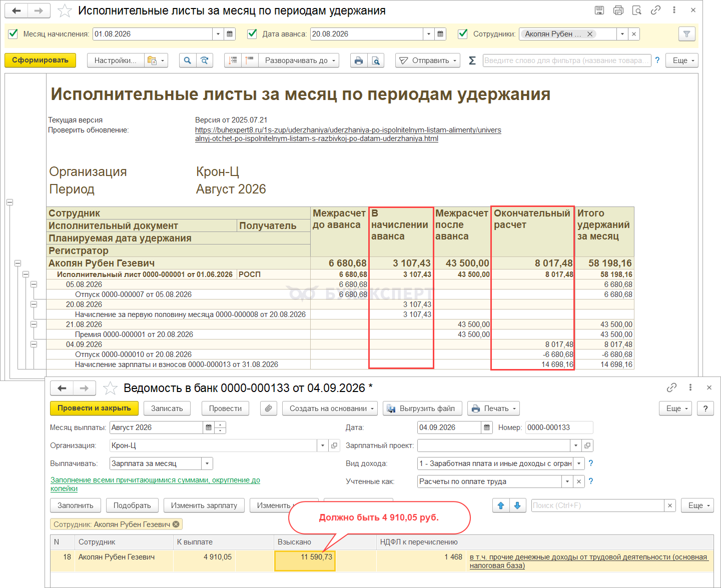Open the Заполнение всеми причитающимися суммами link
721x588 pixels.
click(155, 484)
